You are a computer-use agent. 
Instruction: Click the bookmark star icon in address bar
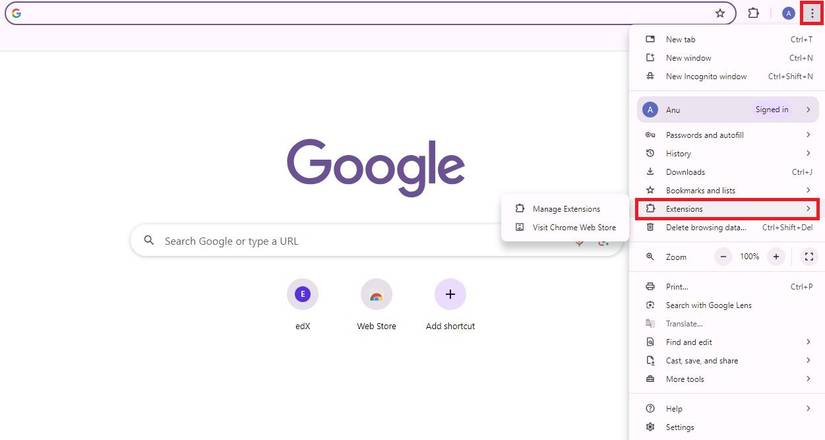[x=720, y=13]
